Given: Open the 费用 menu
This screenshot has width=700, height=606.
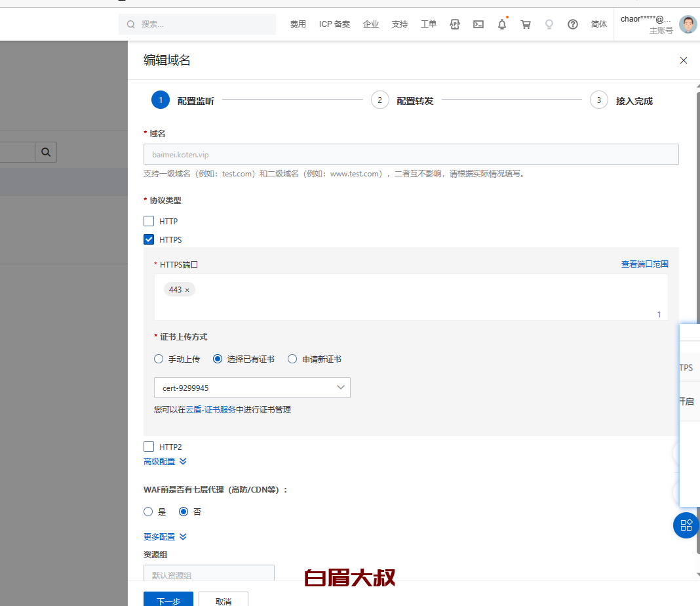Looking at the screenshot, I should (298, 24).
